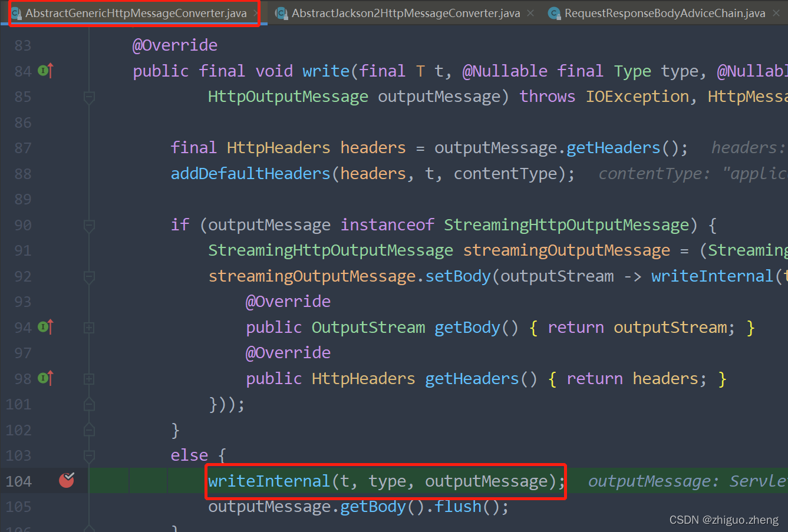Expand the folded getHeaders method at line 98
Screen dimensions: 788x532
(x=89, y=379)
